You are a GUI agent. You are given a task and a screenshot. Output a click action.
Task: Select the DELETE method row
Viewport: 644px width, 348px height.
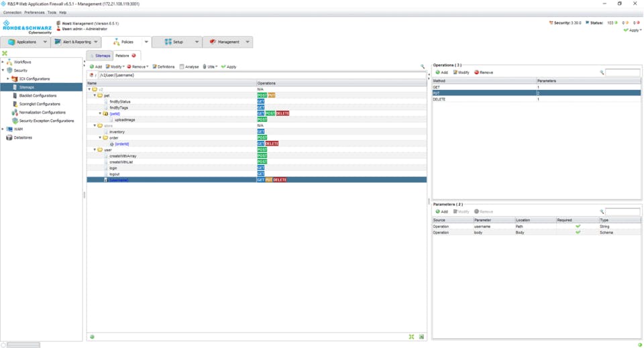coord(537,99)
